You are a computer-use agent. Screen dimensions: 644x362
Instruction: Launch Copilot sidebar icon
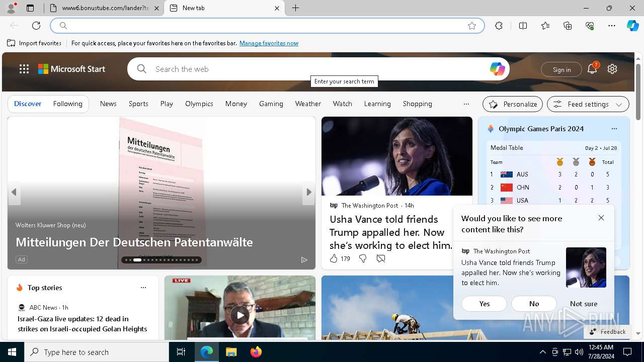click(x=632, y=26)
